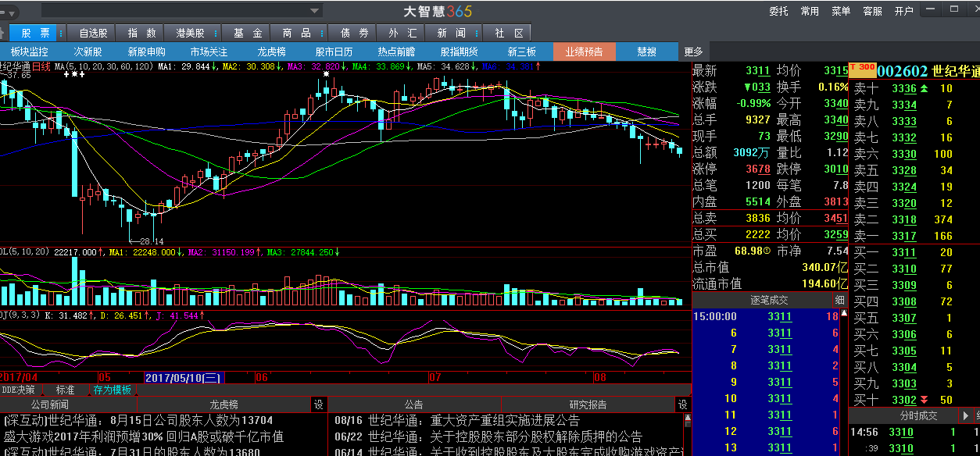Click 存为模板 to save template

coord(113,390)
